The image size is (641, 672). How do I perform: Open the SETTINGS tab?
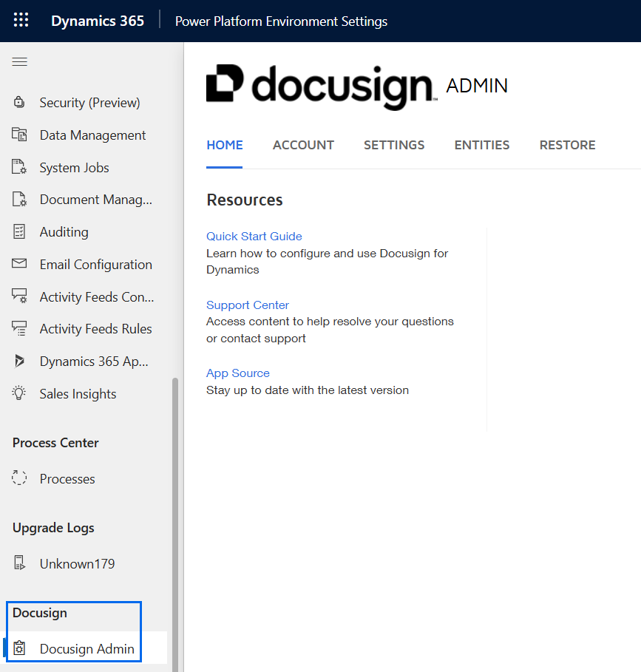pyautogui.click(x=394, y=146)
